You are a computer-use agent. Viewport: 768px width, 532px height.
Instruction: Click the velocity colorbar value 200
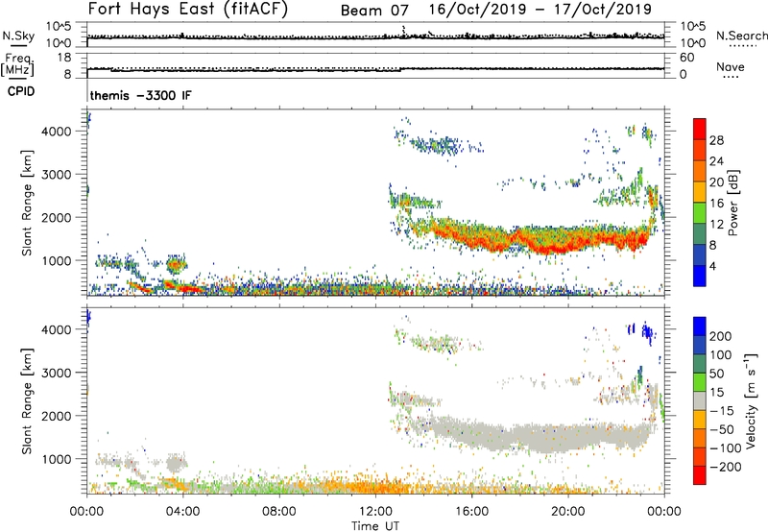[721, 336]
